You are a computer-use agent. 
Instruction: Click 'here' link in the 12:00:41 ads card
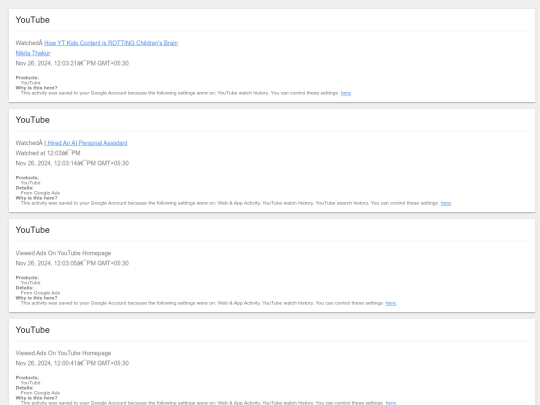pyautogui.click(x=391, y=403)
